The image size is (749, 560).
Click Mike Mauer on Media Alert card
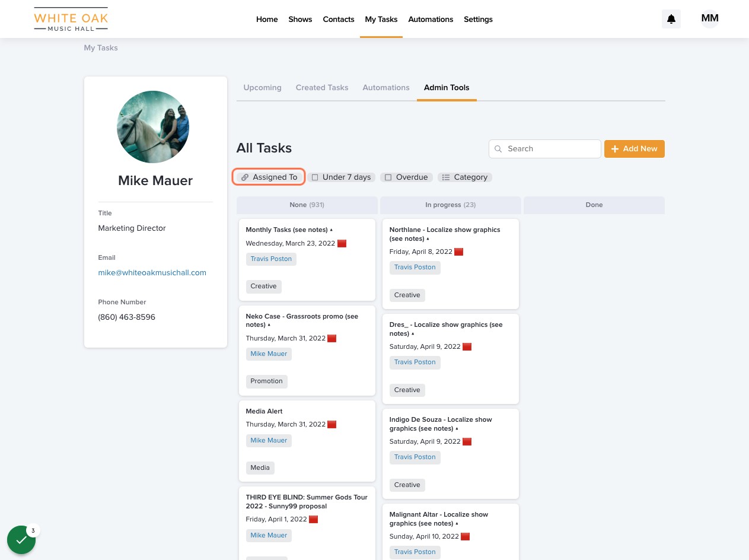[269, 440]
